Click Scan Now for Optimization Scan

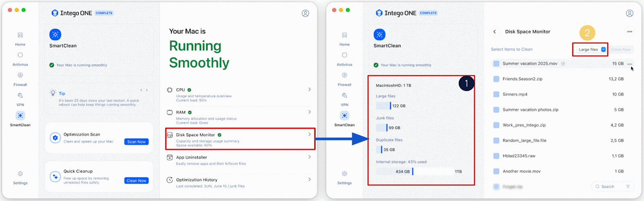[136, 142]
